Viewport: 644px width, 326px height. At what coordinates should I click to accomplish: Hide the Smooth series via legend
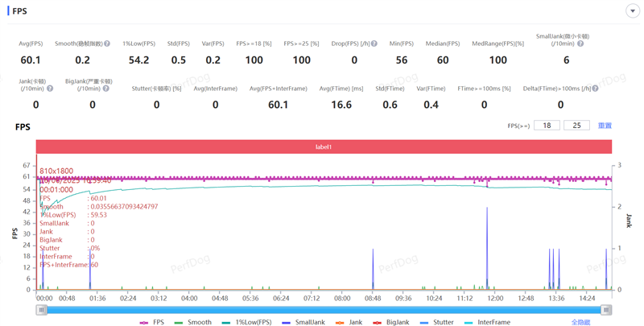tap(193, 322)
